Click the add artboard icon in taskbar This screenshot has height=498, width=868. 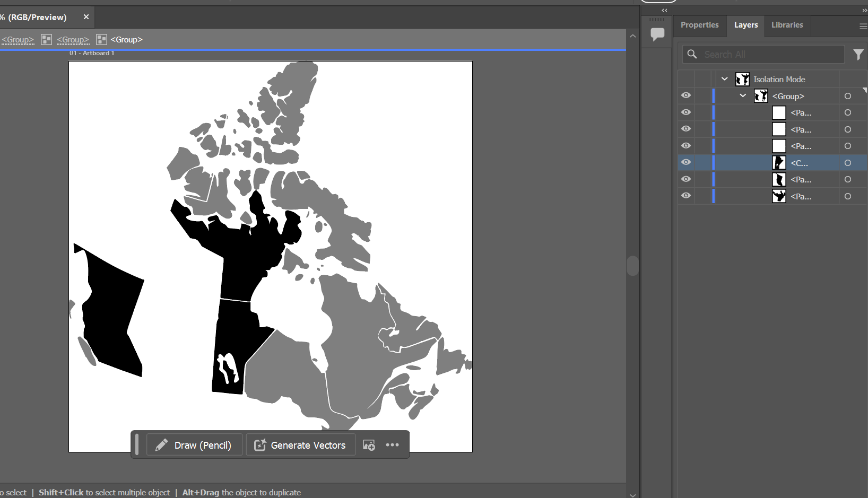(x=369, y=445)
